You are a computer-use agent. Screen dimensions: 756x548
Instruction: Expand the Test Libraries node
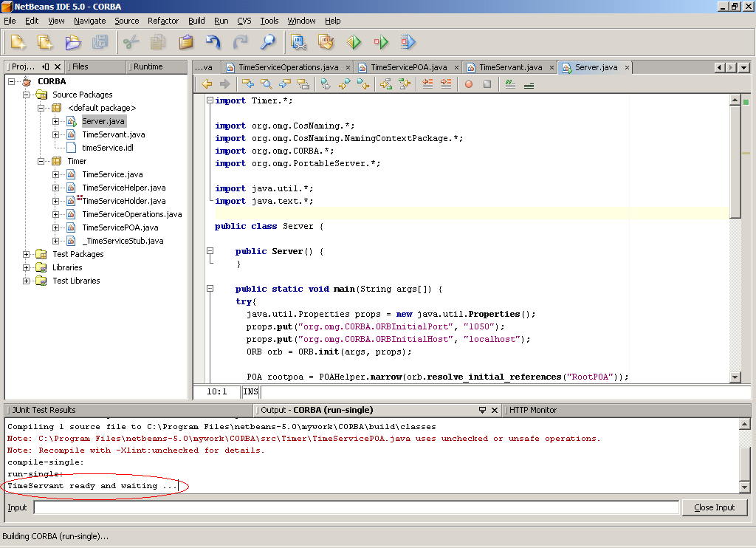26,281
